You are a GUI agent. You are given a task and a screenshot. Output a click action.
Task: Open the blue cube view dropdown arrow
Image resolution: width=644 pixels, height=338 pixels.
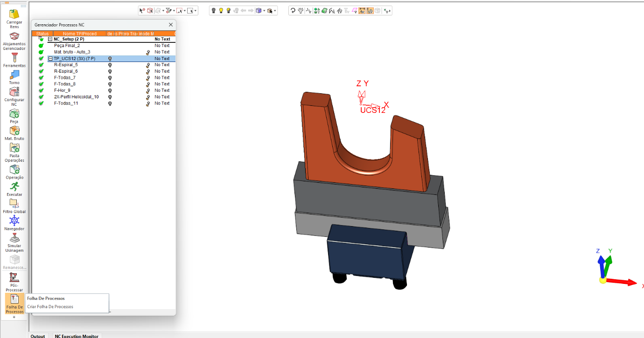click(264, 10)
